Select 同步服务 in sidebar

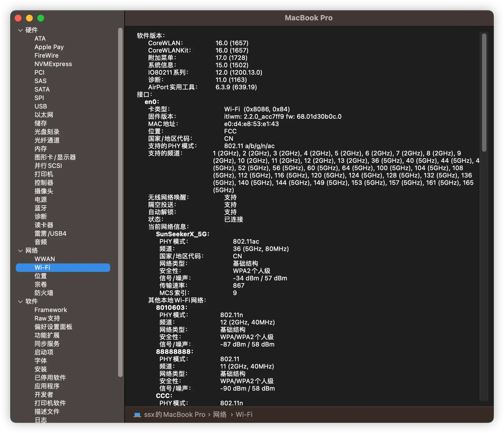pos(47,344)
